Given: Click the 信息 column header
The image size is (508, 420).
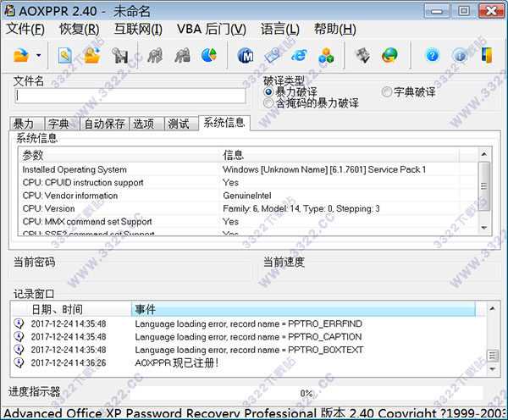Looking at the screenshot, I should coord(339,155).
